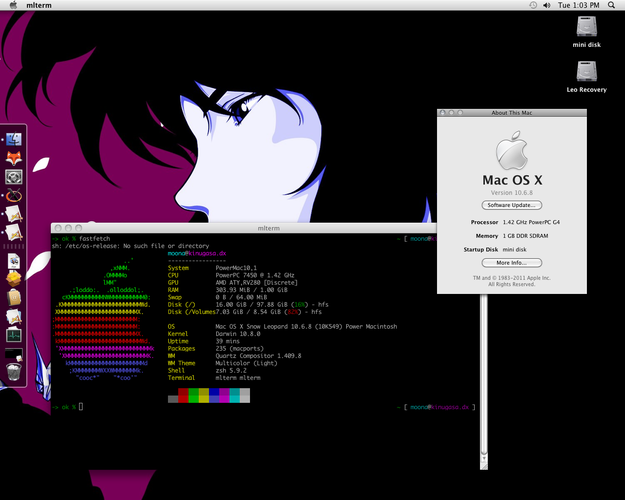Click the green swatch in terminal palette
The width and height of the screenshot is (625, 500).
pyautogui.click(x=193, y=395)
